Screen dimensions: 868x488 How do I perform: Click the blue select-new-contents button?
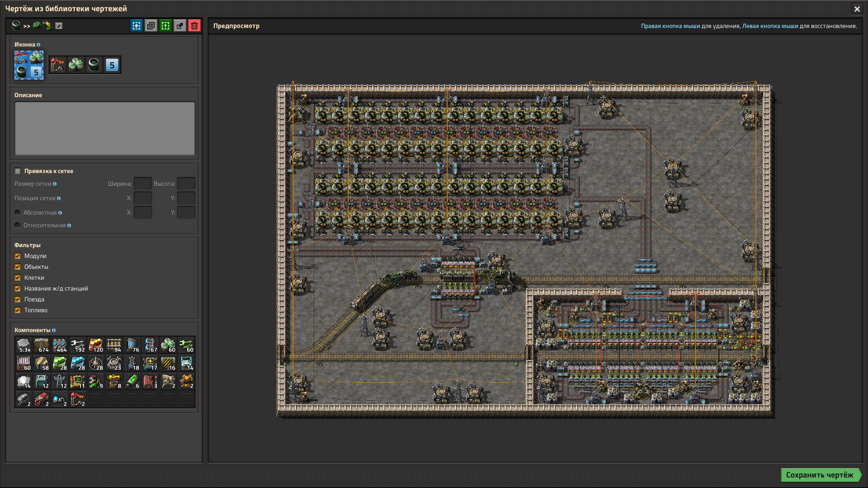pos(137,26)
